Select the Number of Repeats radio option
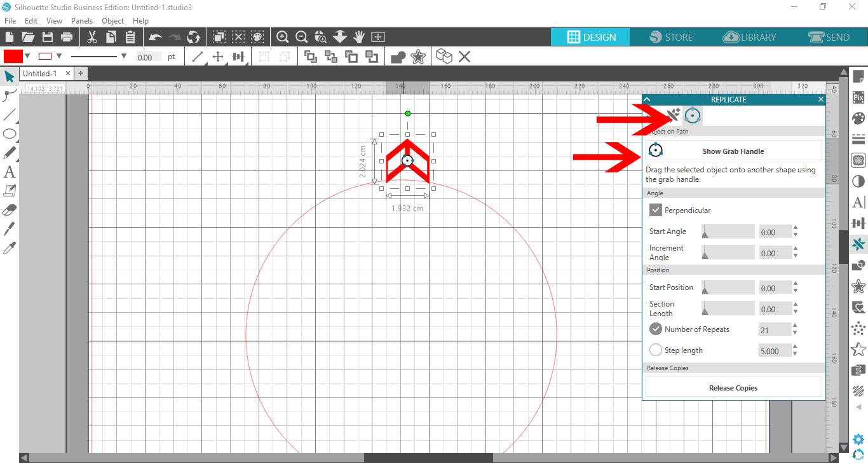This screenshot has width=868, height=463. (656, 329)
